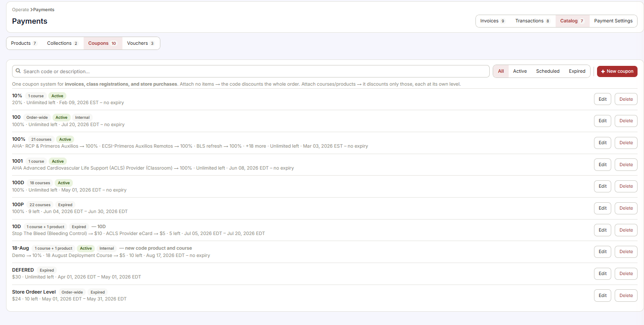644x325 pixels.
Task: Delete the 1001 coupon
Action: tap(626, 164)
